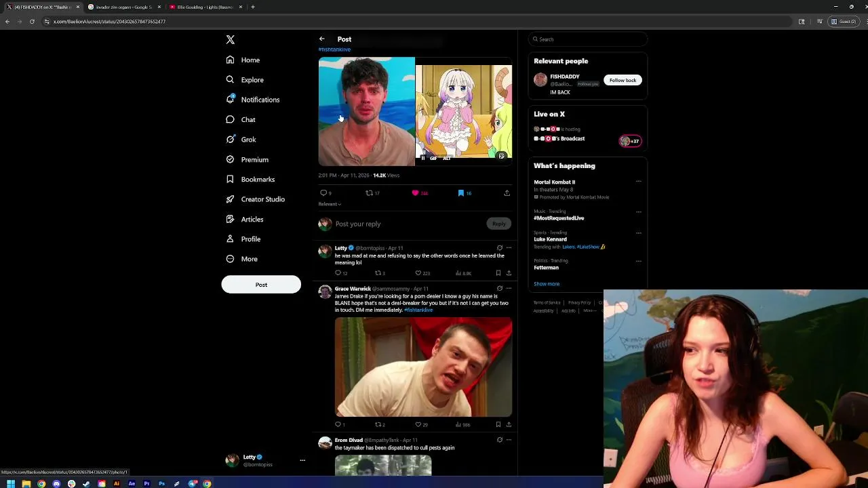Open account menu dots beside Letty
This screenshot has height=488, width=868.
pos(302,460)
